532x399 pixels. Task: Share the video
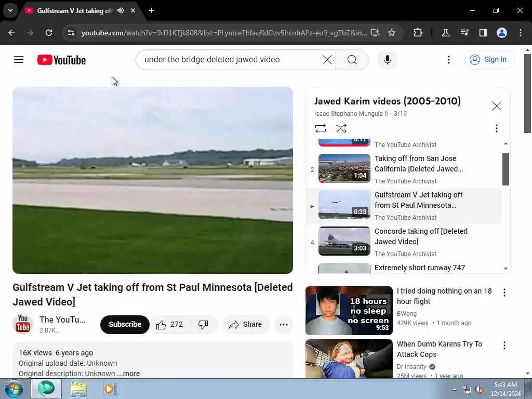[246, 325]
